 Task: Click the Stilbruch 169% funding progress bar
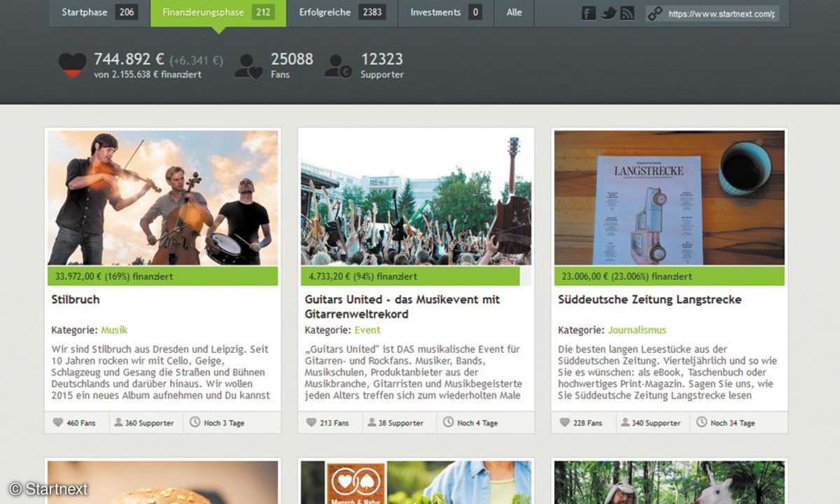tap(162, 276)
